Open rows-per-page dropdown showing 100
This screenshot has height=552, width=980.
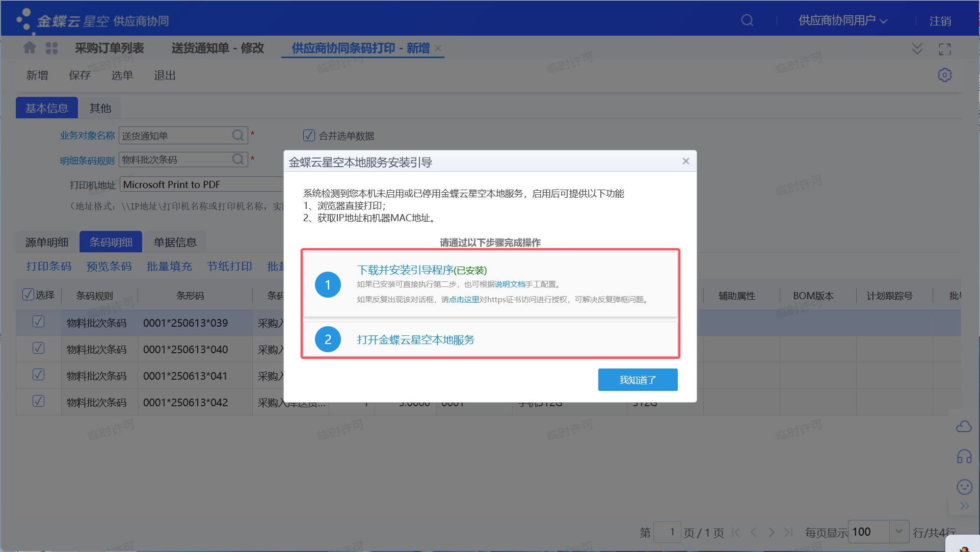(x=899, y=532)
